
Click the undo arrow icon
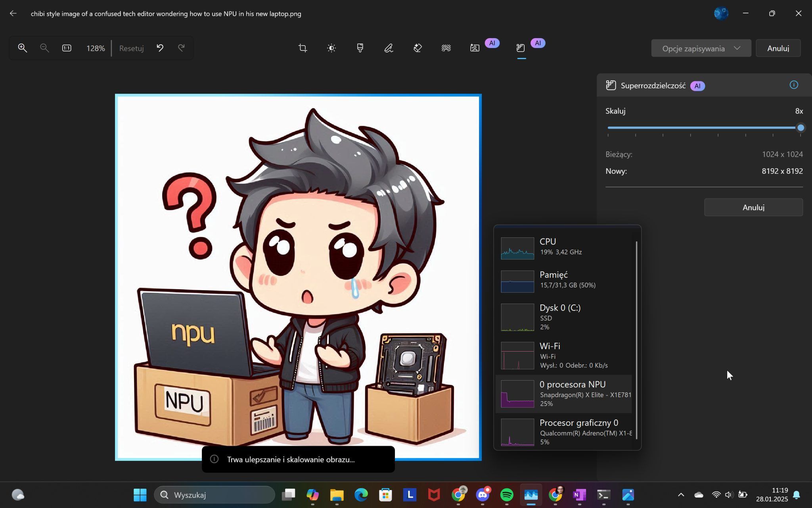tap(160, 48)
